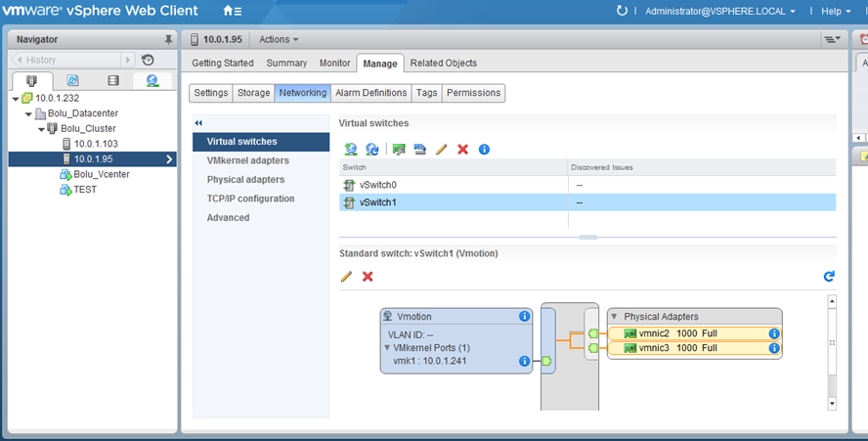This screenshot has width=868, height=441.
Task: Open Monitor tab
Action: pos(335,64)
